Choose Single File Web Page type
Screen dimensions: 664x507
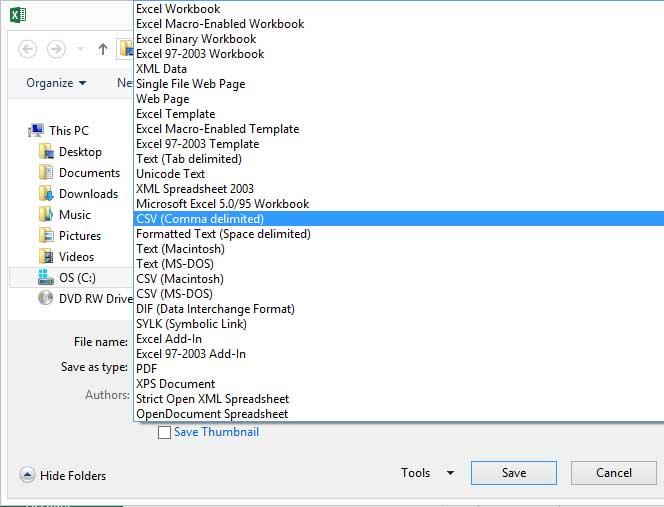click(398, 84)
